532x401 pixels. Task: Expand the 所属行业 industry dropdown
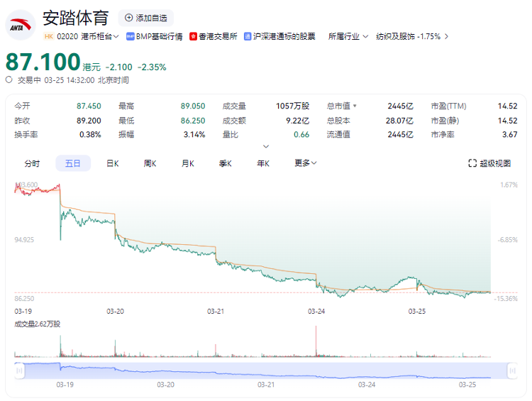click(348, 36)
